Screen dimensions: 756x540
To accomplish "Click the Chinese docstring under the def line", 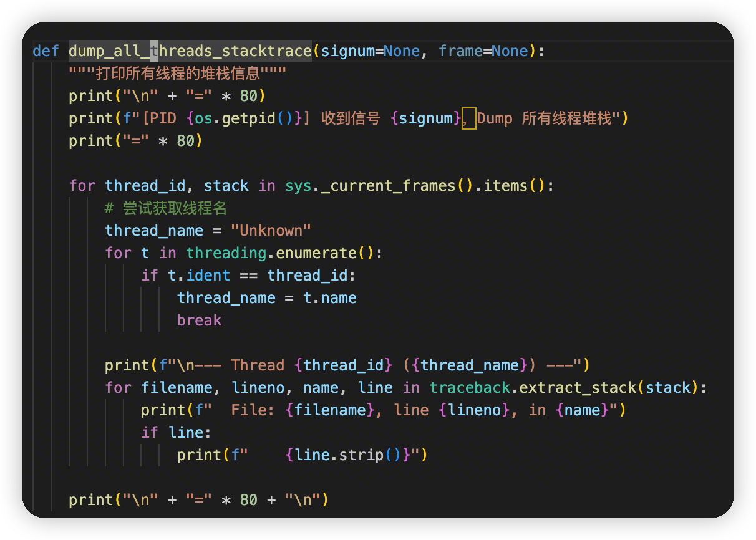I will tap(177, 74).
